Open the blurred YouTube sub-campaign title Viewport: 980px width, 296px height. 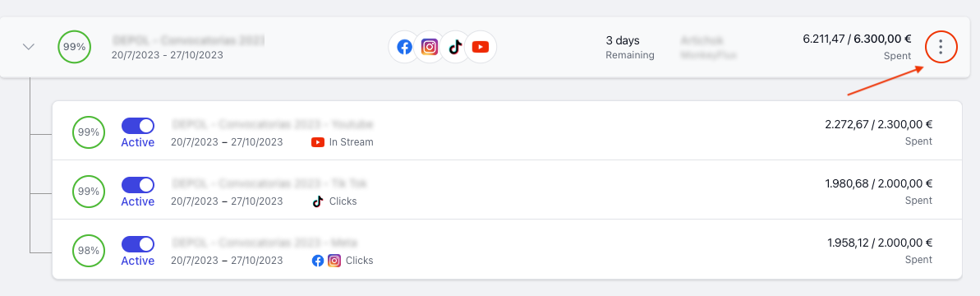273,124
